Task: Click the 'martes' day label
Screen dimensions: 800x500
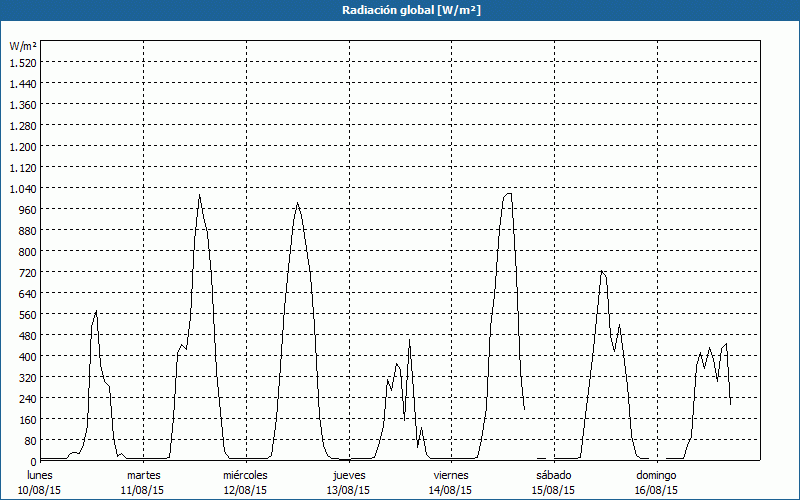Action: point(144,475)
